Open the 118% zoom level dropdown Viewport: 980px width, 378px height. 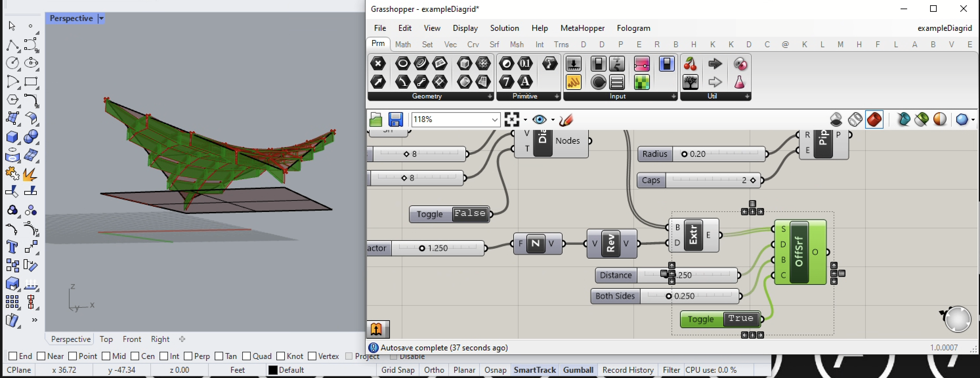494,120
